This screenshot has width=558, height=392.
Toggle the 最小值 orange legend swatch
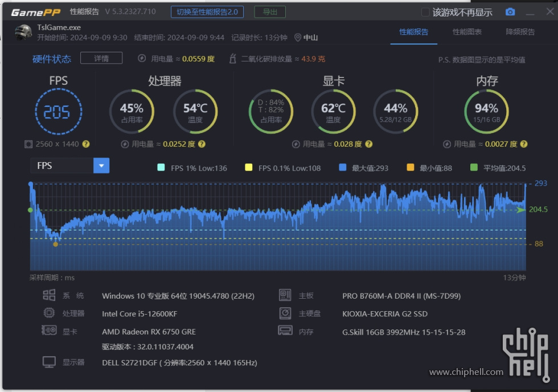pyautogui.click(x=411, y=167)
